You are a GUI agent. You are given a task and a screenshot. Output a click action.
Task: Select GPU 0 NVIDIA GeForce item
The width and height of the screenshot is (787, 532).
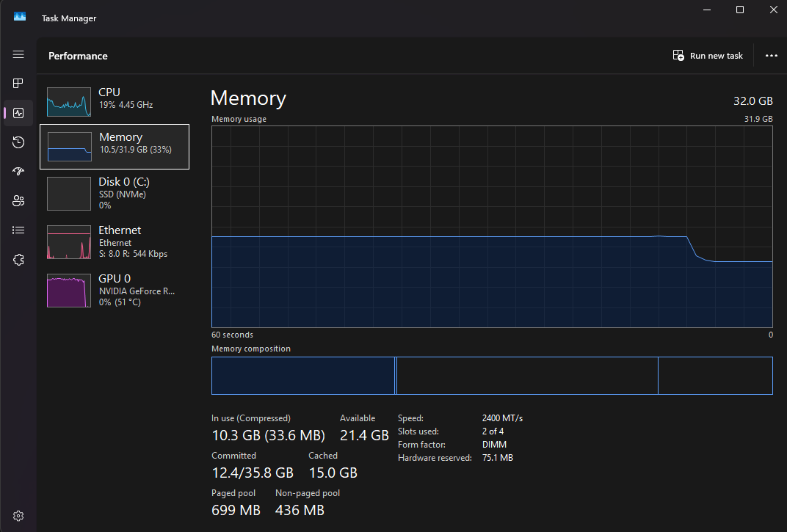[115, 290]
